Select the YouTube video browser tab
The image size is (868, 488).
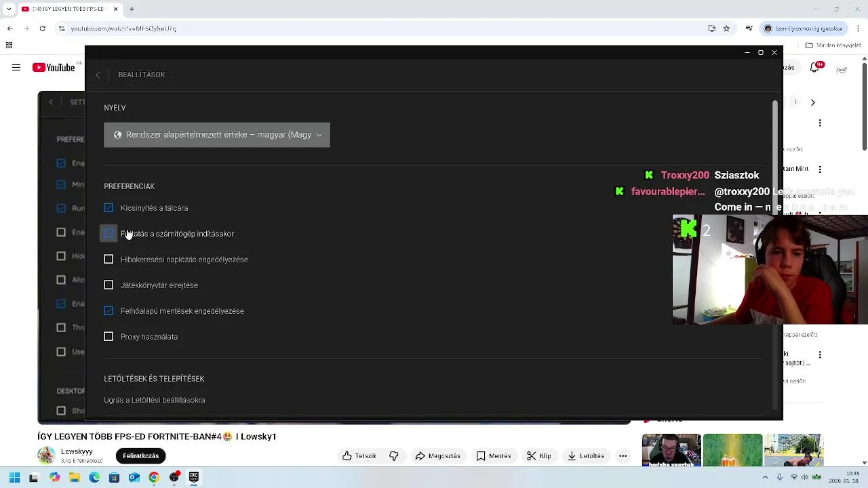coord(69,9)
